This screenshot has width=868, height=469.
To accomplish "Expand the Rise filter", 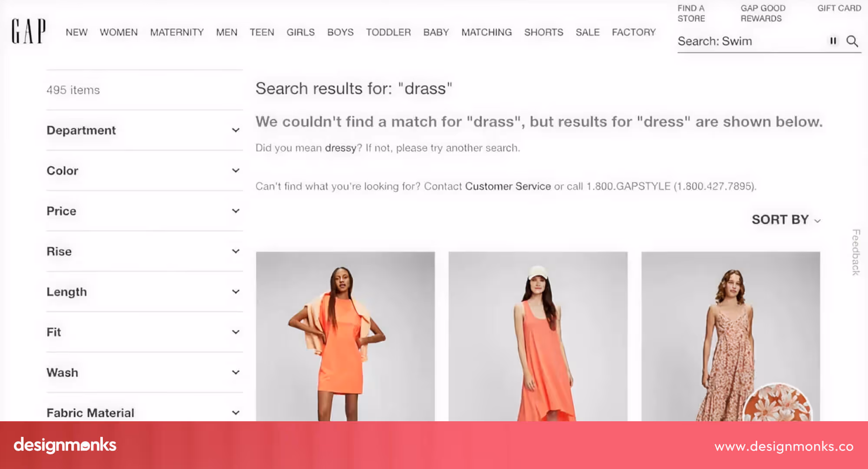I will coord(145,251).
